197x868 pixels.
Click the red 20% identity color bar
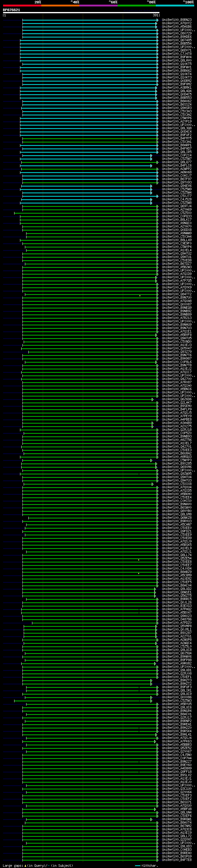[22, 6]
